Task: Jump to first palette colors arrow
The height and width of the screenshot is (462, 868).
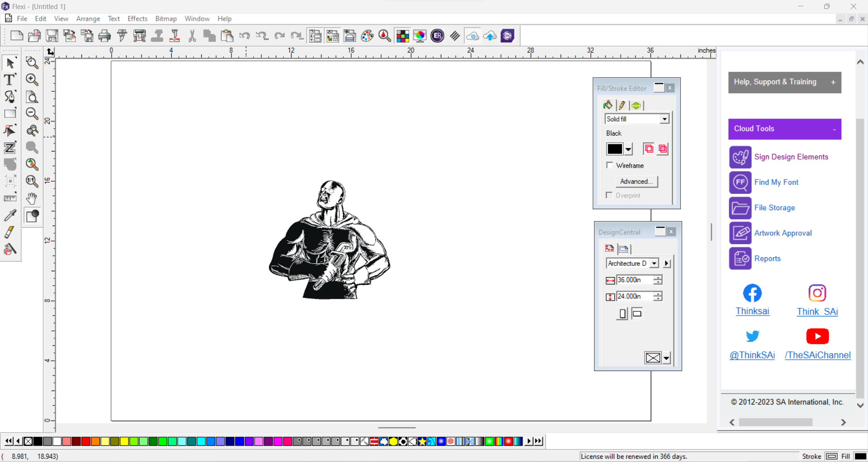Action: [9, 441]
